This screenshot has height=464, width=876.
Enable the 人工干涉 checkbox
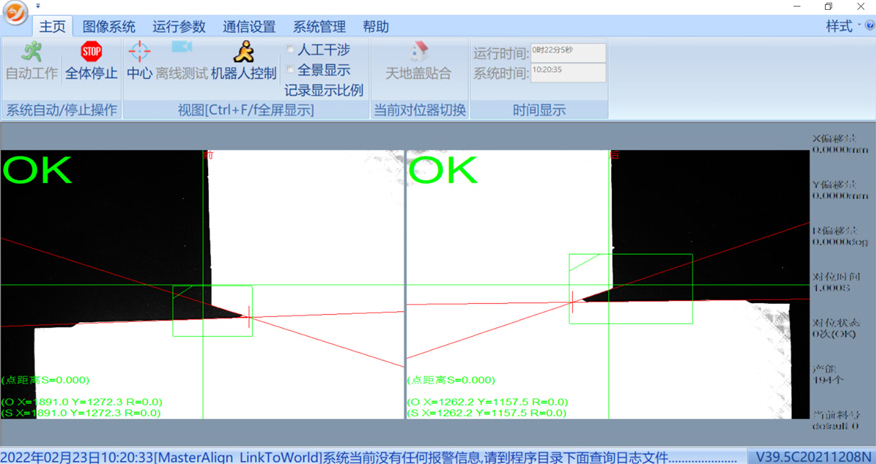tap(291, 50)
